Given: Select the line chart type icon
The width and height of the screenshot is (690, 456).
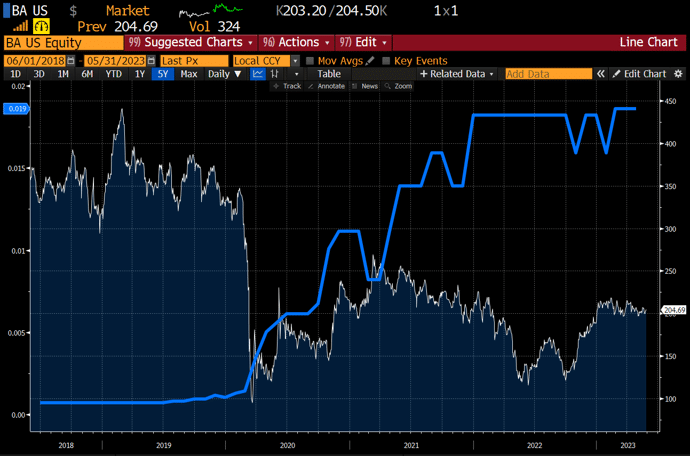Looking at the screenshot, I should [x=258, y=74].
